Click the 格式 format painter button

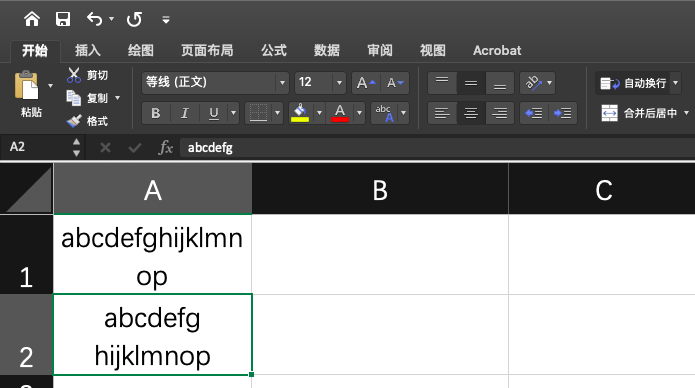(x=87, y=121)
